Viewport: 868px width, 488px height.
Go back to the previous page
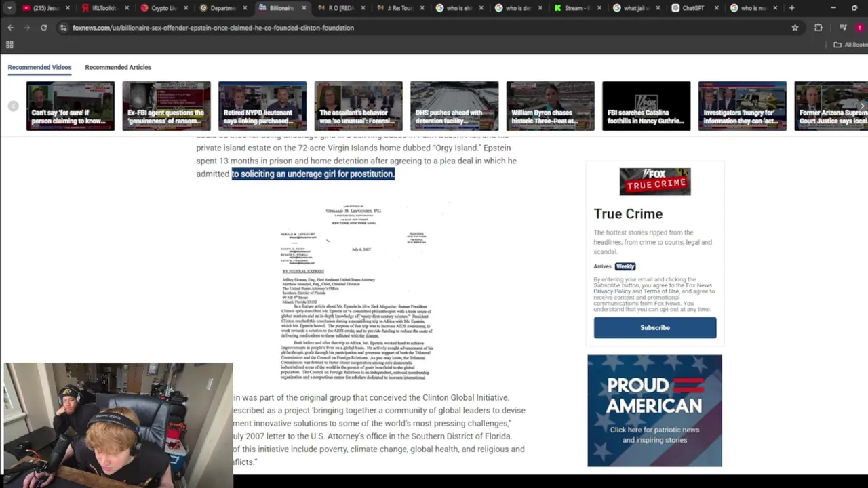pos(10,28)
